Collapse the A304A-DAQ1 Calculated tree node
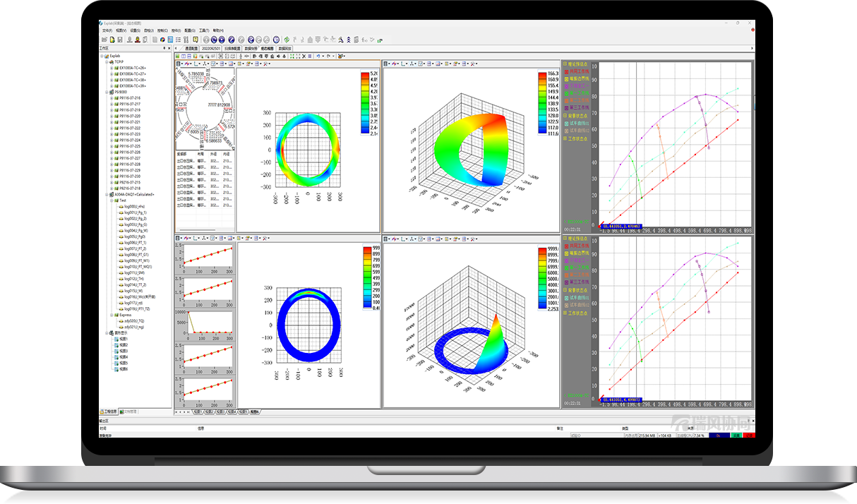The width and height of the screenshot is (857, 504). 107,194
